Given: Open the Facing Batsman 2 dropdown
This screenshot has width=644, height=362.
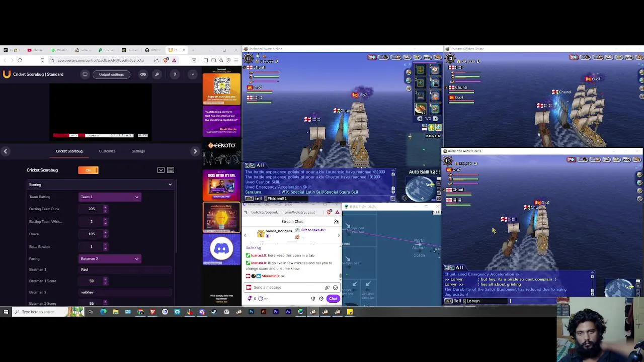Looking at the screenshot, I should (x=110, y=258).
